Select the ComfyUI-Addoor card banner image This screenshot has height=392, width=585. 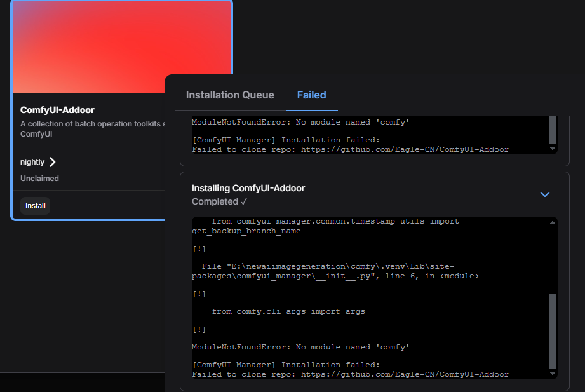point(122,46)
